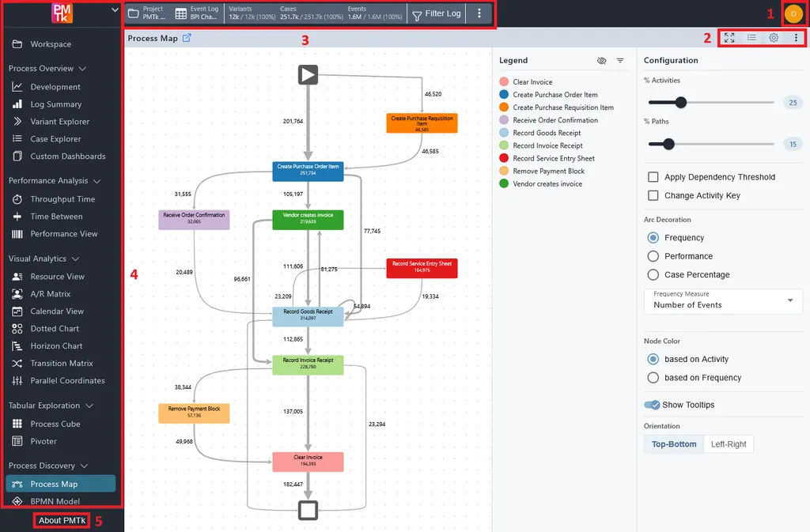Click the Case Explorer list icon
This screenshot has width=810, height=532.
pyautogui.click(x=17, y=139)
